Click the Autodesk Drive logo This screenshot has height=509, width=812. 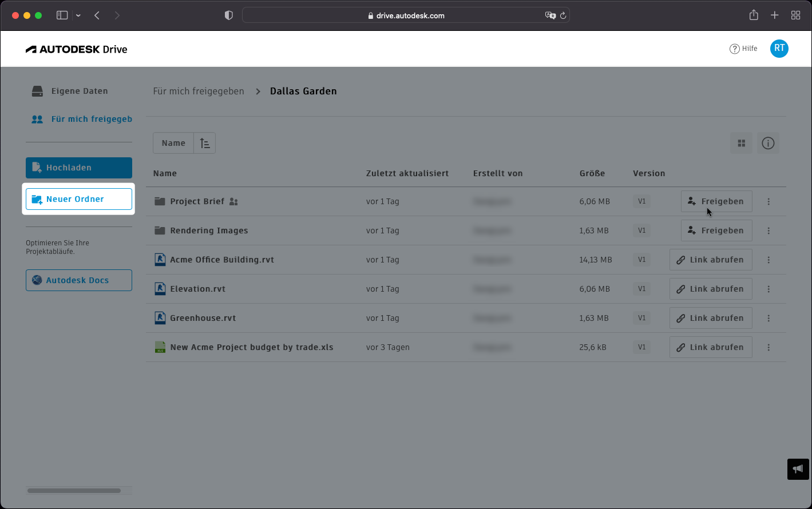[77, 49]
